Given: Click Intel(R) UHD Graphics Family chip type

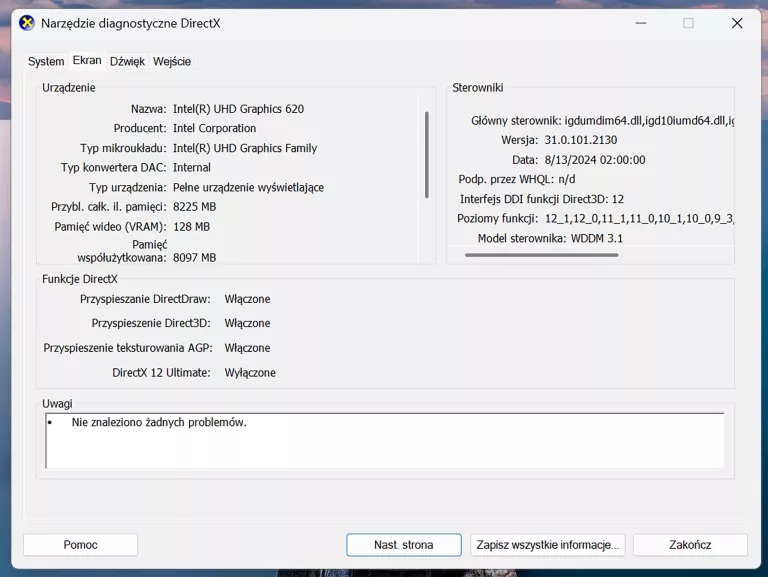Looking at the screenshot, I should [245, 148].
